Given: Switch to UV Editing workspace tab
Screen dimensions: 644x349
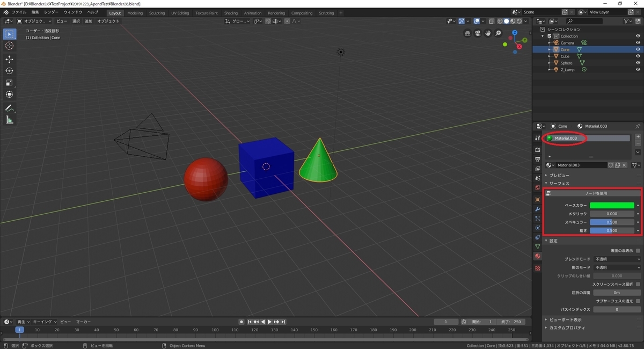Looking at the screenshot, I should (180, 13).
